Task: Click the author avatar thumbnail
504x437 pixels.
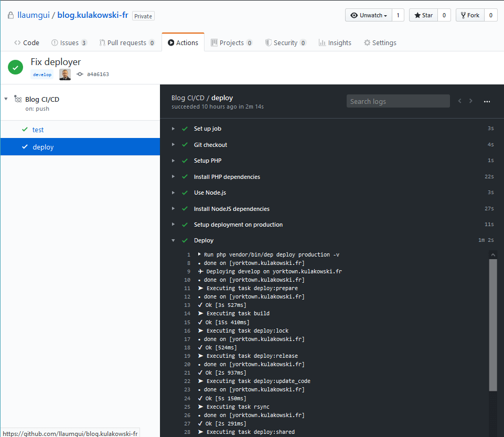Action: pyautogui.click(x=65, y=74)
